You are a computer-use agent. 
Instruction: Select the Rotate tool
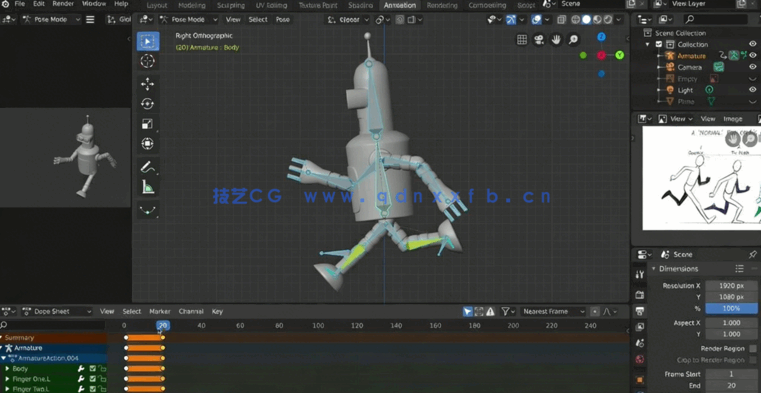[148, 104]
